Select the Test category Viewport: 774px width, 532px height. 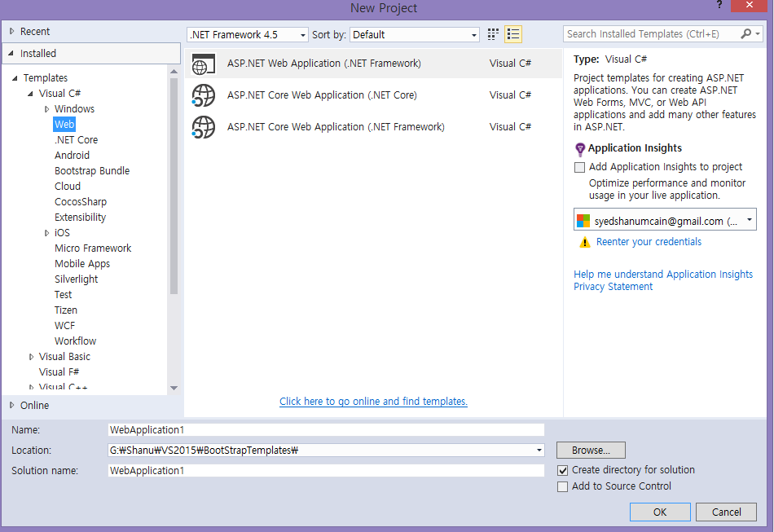[64, 295]
